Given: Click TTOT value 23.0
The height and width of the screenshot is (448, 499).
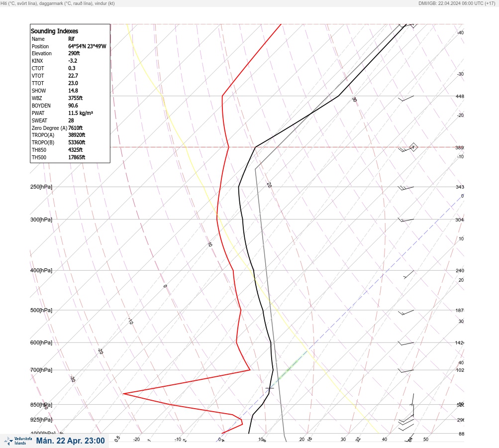Looking at the screenshot, I should (73, 83).
